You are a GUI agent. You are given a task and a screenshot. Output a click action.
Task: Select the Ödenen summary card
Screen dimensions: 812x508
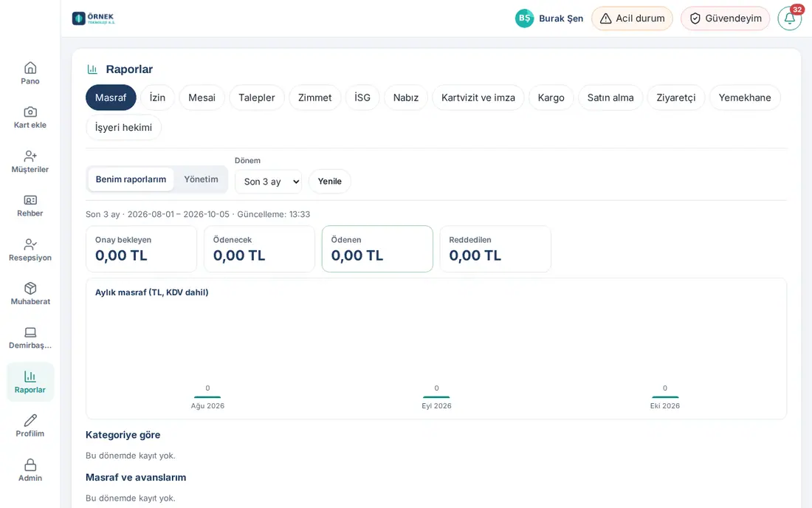(x=377, y=249)
